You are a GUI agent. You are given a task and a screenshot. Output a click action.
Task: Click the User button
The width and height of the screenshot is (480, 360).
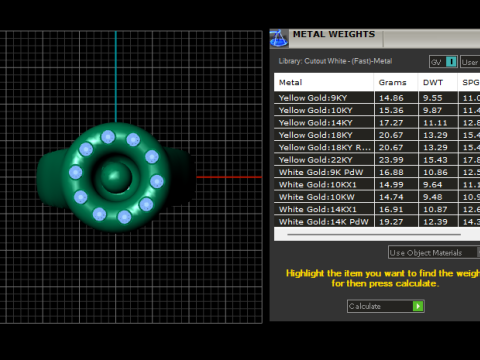470,62
